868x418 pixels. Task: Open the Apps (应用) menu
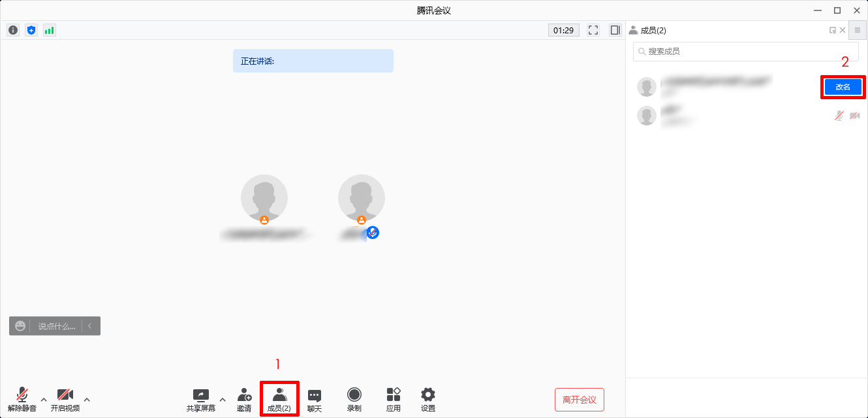pyautogui.click(x=393, y=400)
